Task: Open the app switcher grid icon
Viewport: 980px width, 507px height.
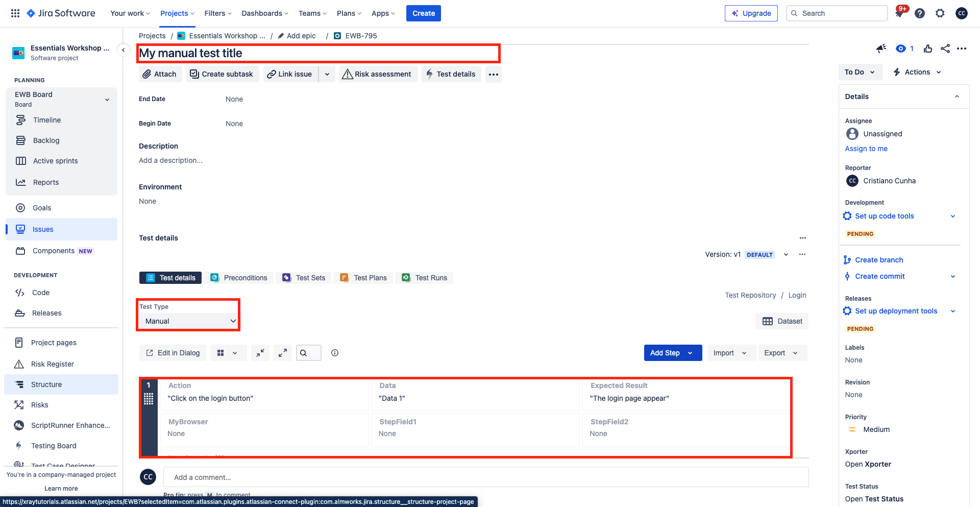Action: click(15, 13)
